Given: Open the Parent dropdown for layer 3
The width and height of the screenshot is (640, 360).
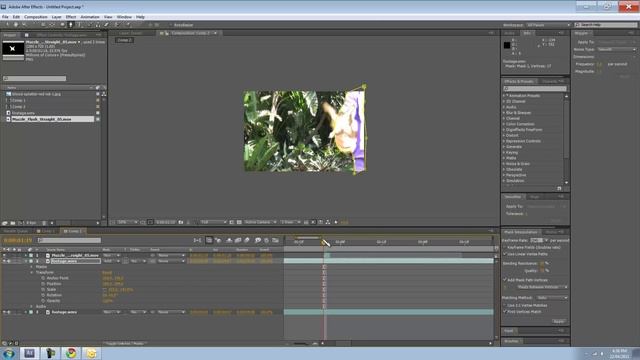Looking at the screenshot, I should pyautogui.click(x=171, y=312).
